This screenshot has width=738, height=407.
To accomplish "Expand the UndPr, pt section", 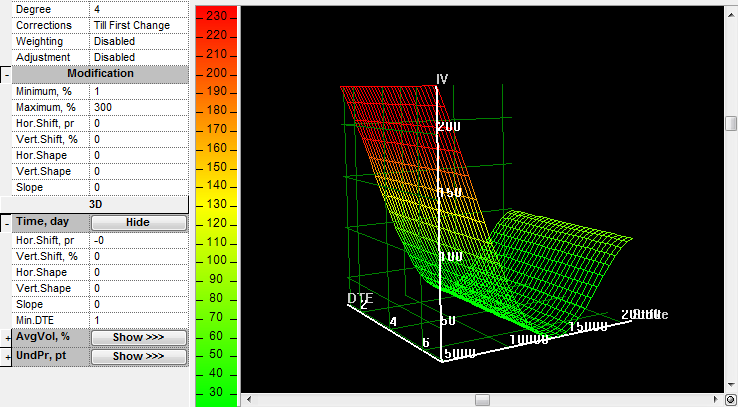I will point(6,357).
